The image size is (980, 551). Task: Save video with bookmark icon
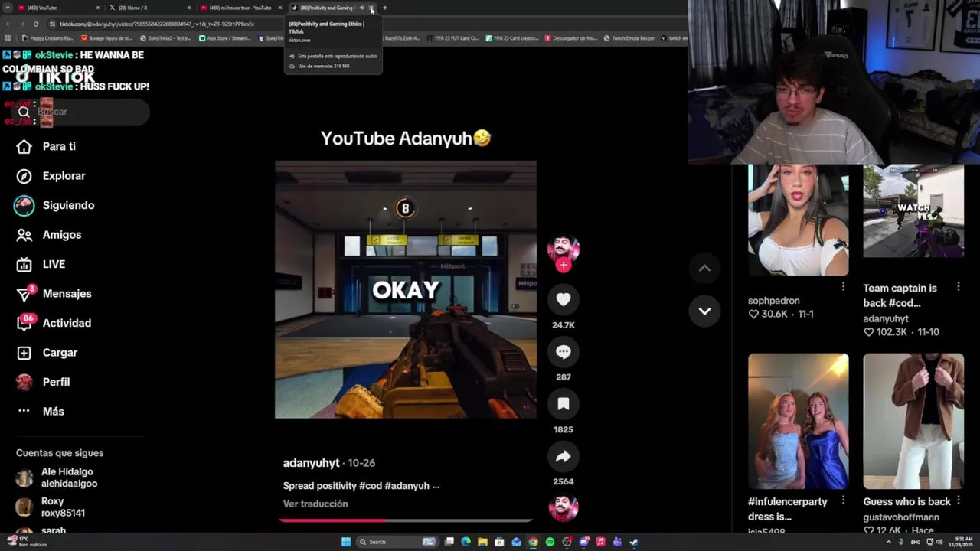pos(563,404)
